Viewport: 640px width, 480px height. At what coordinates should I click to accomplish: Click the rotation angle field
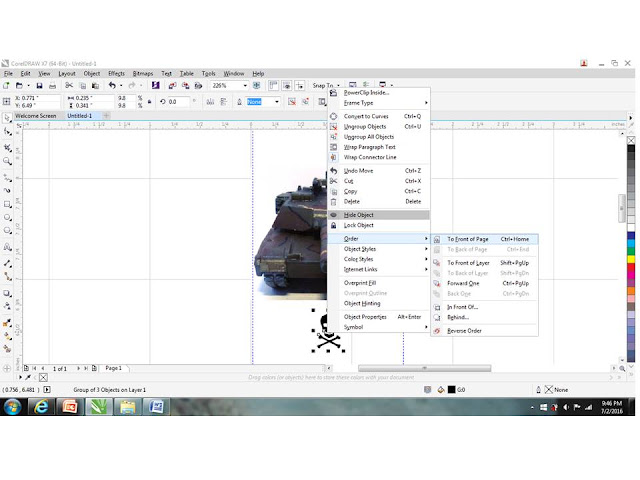click(178, 102)
